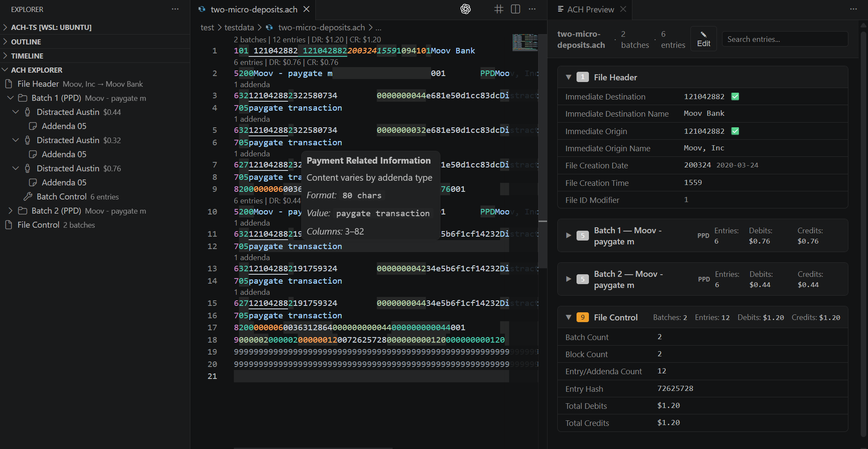Expand the TIMELINE section
Screen dimensions: 868x449
coord(6,56)
